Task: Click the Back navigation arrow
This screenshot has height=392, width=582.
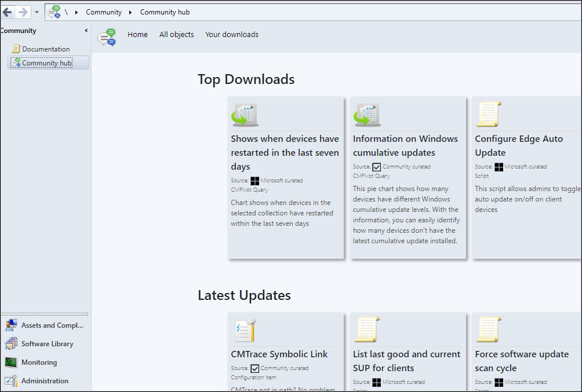Action: [x=7, y=12]
